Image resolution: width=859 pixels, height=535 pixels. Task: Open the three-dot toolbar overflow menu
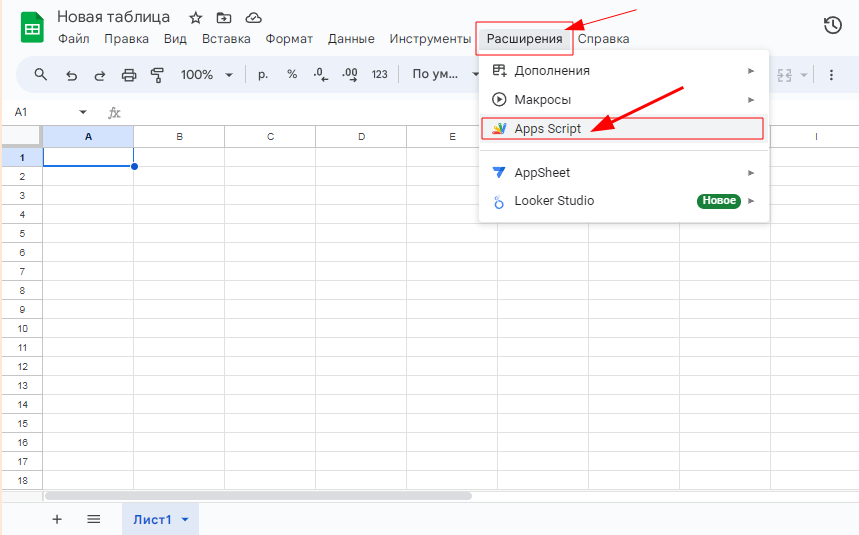pos(831,75)
